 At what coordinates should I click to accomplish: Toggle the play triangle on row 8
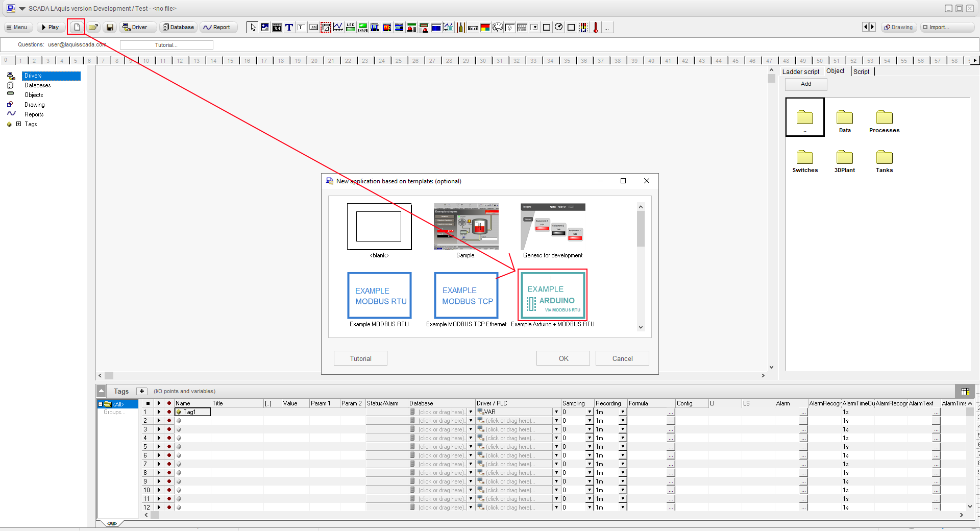coord(159,473)
